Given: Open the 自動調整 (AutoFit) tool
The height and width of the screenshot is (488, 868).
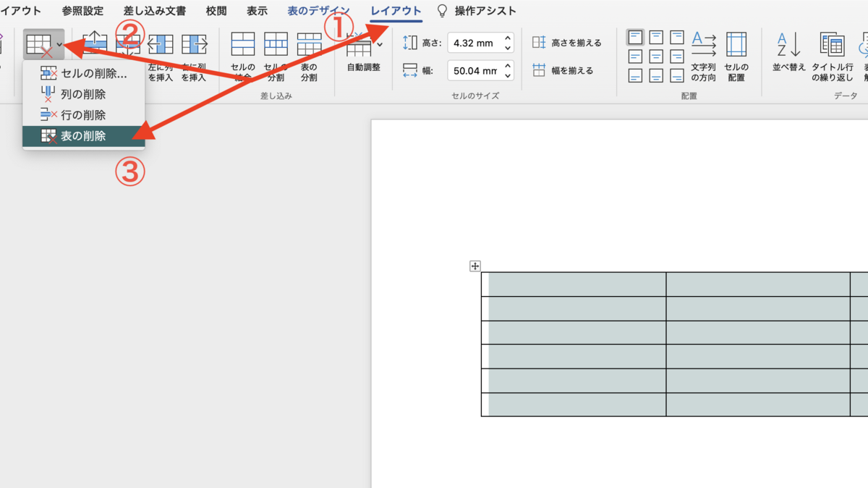Looking at the screenshot, I should point(360,48).
